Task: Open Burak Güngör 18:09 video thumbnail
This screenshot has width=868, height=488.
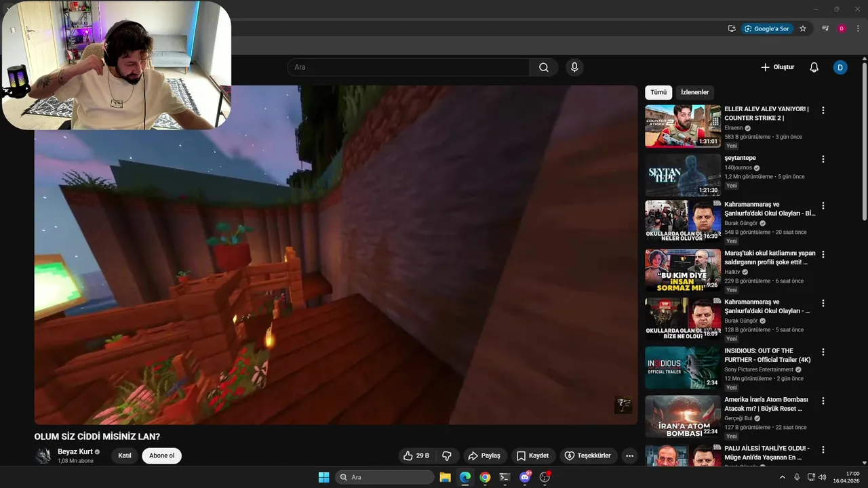Action: tap(683, 321)
